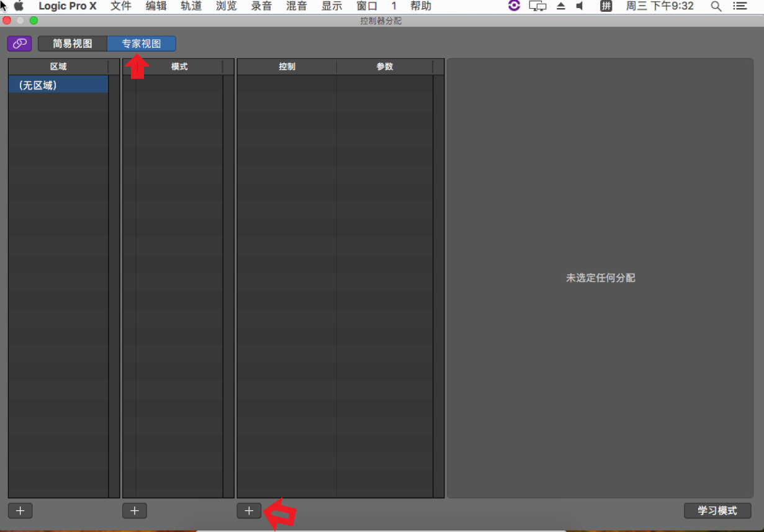
Task: Open the Apple menu
Action: coord(19,6)
